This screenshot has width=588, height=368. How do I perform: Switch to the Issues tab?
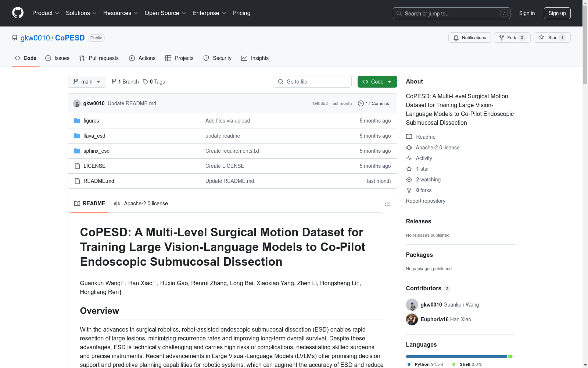pos(57,58)
